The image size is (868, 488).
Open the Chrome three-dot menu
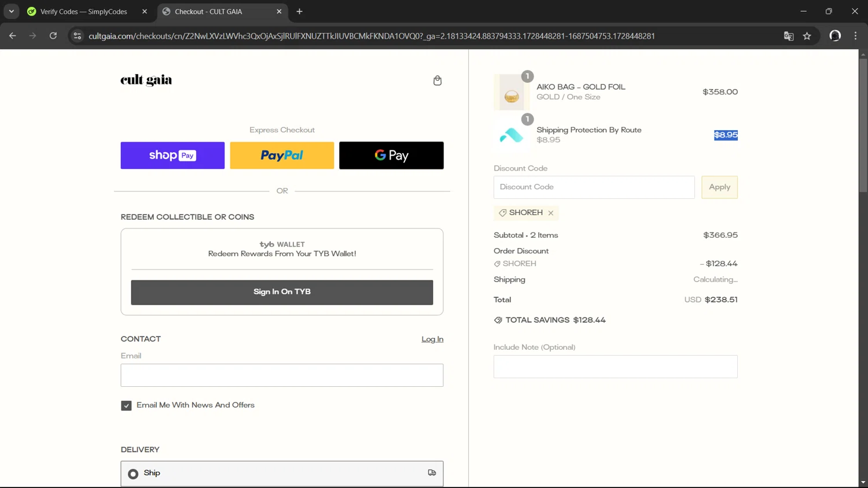tap(855, 36)
